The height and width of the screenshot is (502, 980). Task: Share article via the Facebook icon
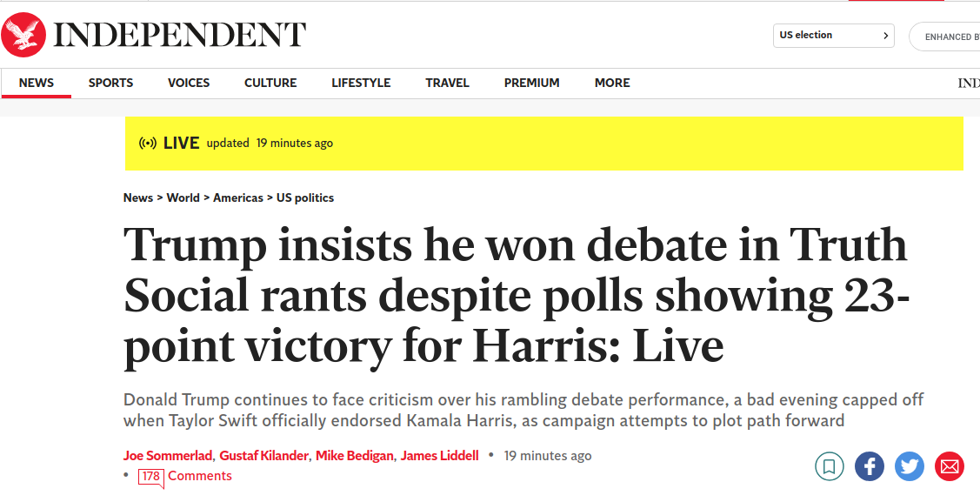tap(870, 466)
